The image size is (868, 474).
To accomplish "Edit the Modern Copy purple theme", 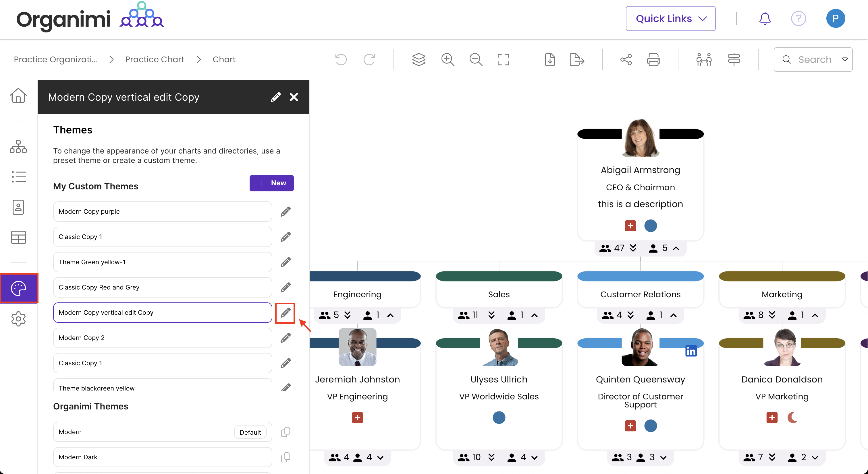I will coord(286,211).
